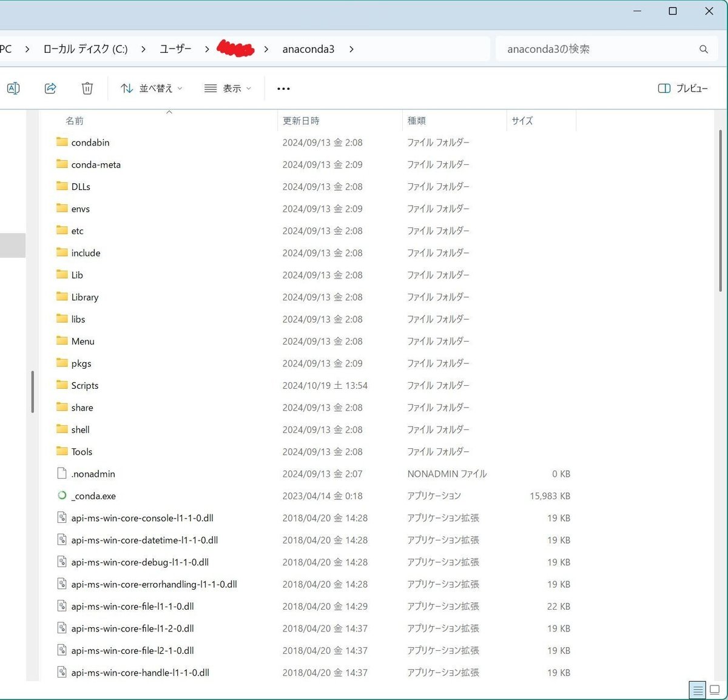Open the envs folder
Screen dimensions: 728x700
pyautogui.click(x=80, y=208)
